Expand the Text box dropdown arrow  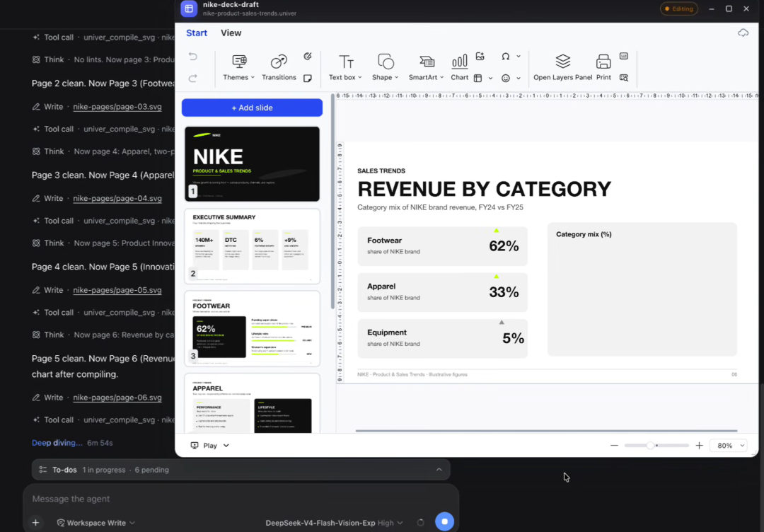pos(360,77)
